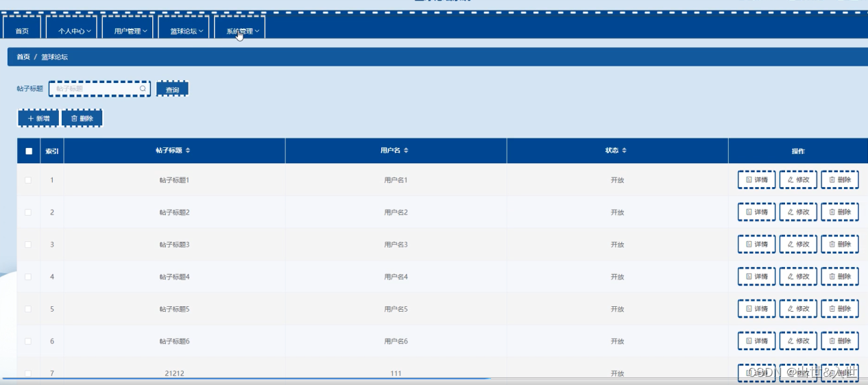
Task: Click the cell 用户名2
Action: point(396,212)
